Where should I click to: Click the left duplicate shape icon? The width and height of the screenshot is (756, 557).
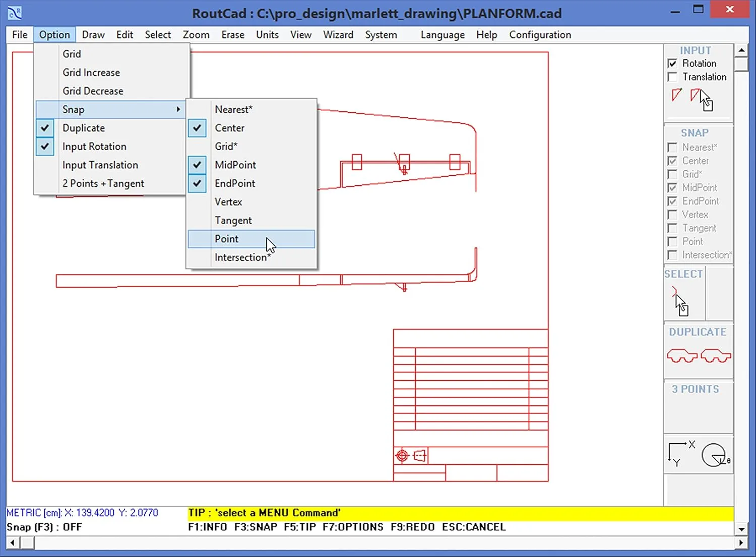click(681, 355)
